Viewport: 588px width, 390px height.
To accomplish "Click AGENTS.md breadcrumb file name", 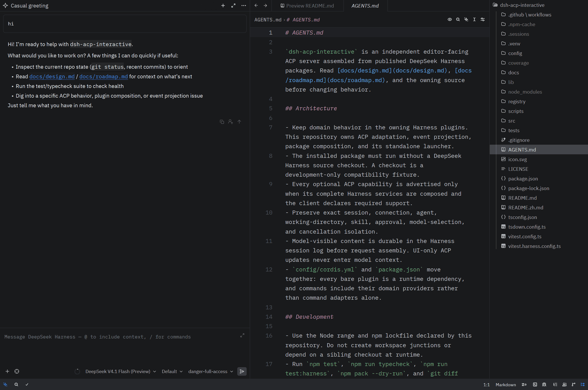I will coord(268,20).
